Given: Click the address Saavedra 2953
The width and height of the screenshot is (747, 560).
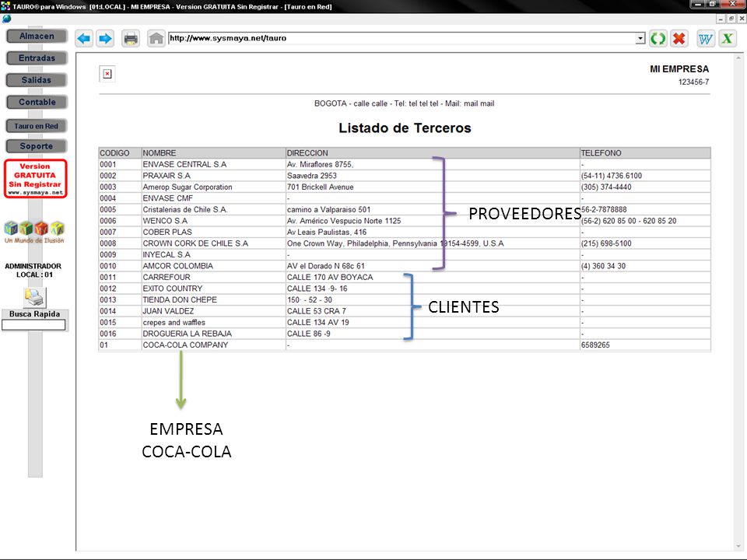Looking at the screenshot, I should point(311,176).
